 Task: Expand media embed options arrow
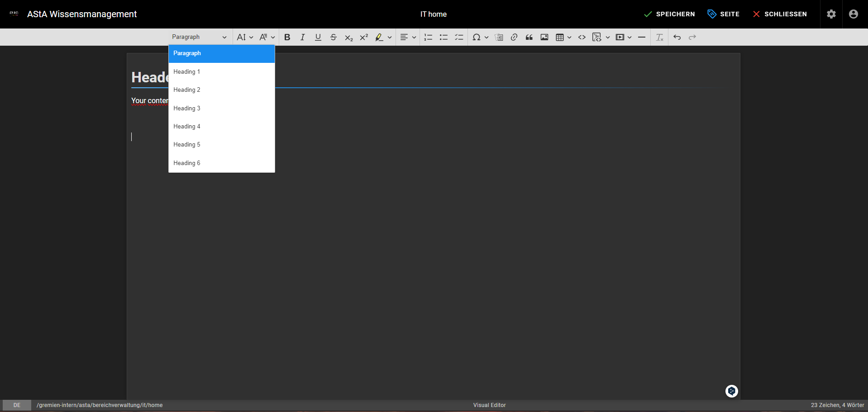click(x=630, y=37)
